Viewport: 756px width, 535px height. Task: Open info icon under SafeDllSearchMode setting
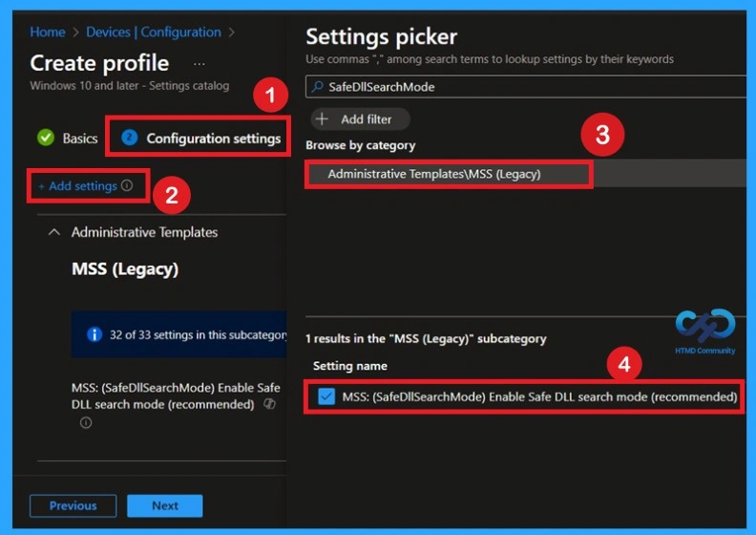[x=86, y=423]
